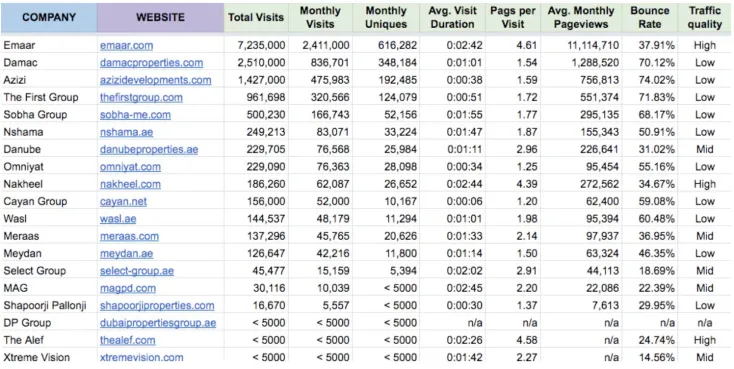The width and height of the screenshot is (734, 369).
Task: Click the Danube company cell
Action: point(49,149)
